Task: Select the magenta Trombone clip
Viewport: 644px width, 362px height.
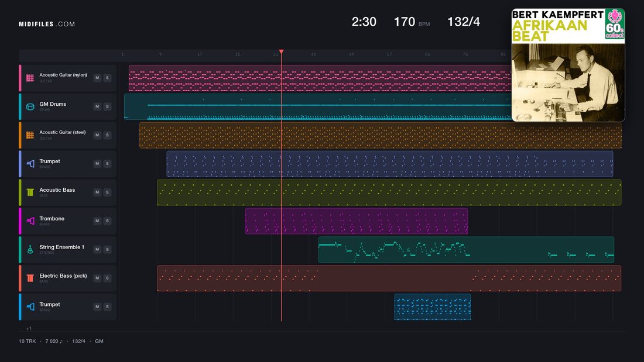Action: click(357, 221)
